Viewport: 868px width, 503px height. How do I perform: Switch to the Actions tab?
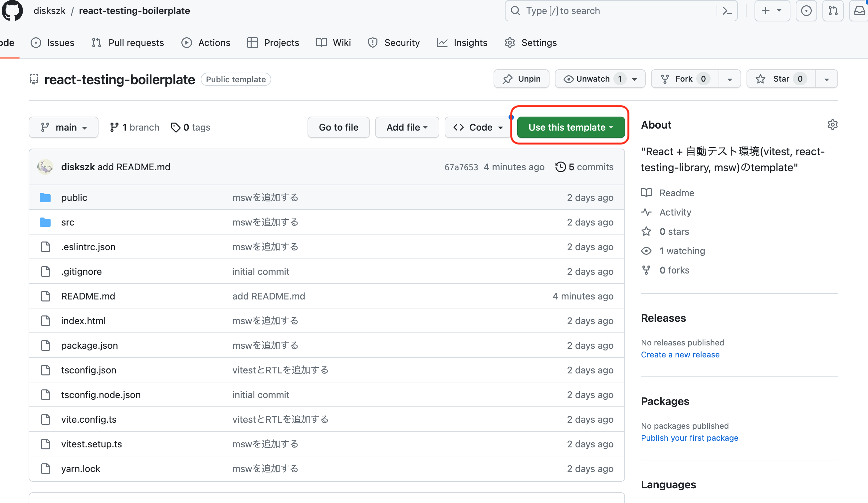point(206,43)
